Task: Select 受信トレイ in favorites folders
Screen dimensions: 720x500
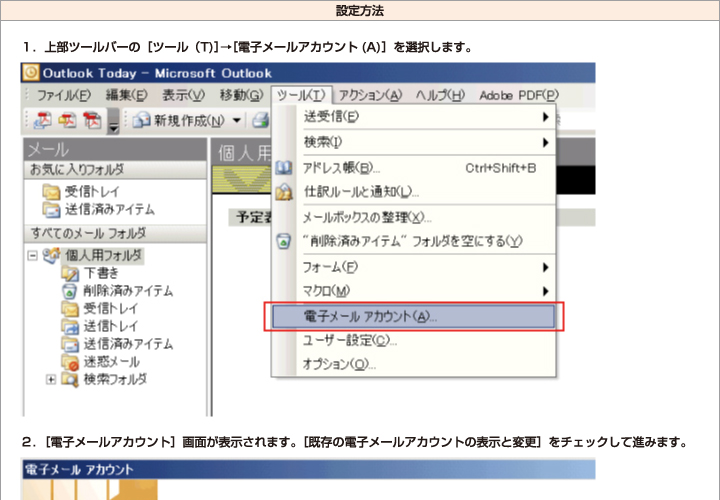Action: click(x=81, y=191)
